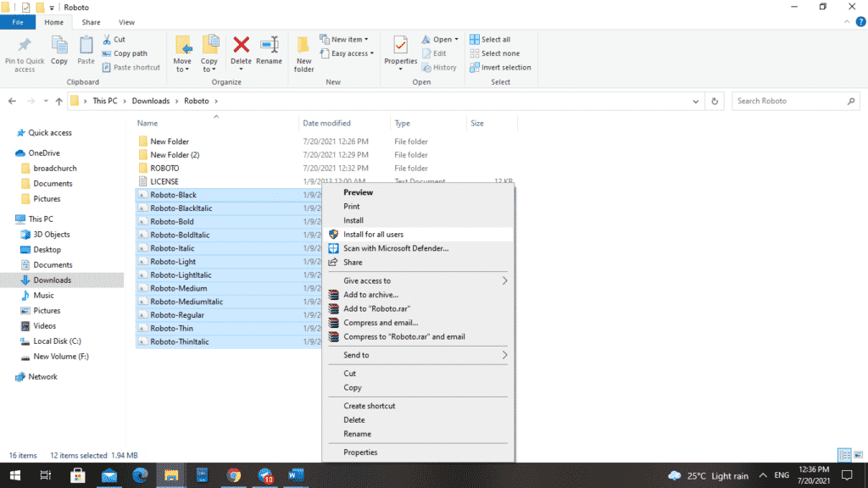The height and width of the screenshot is (488, 868).
Task: Click the Back navigation arrow
Action: tap(12, 102)
